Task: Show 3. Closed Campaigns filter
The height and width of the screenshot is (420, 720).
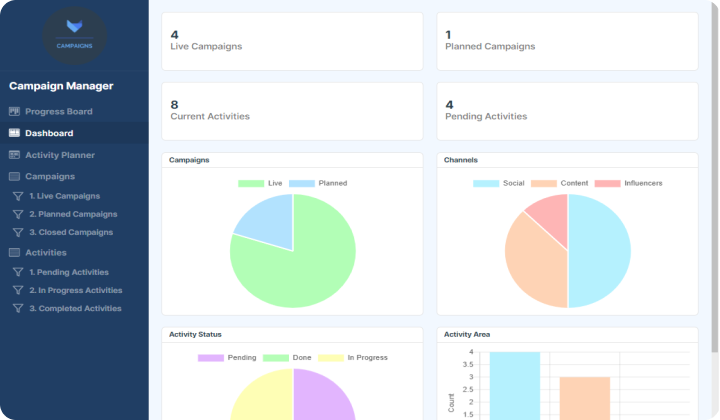Action: [71, 232]
